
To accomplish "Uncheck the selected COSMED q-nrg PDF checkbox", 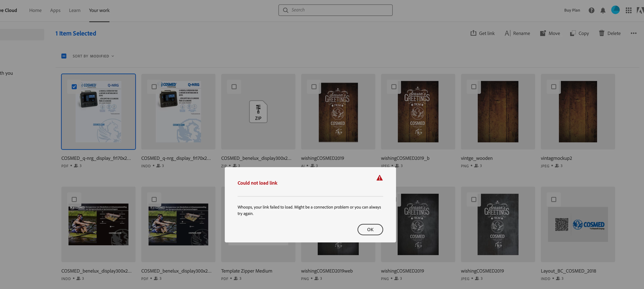I will 74,87.
